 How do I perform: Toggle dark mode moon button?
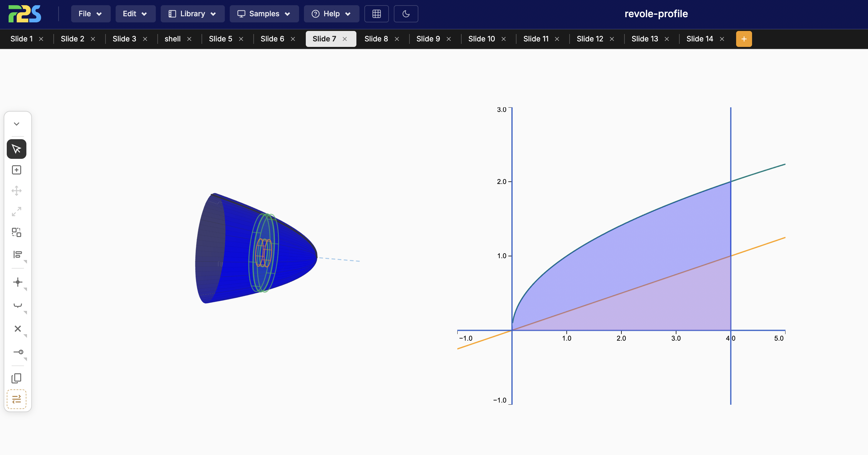[x=406, y=14]
